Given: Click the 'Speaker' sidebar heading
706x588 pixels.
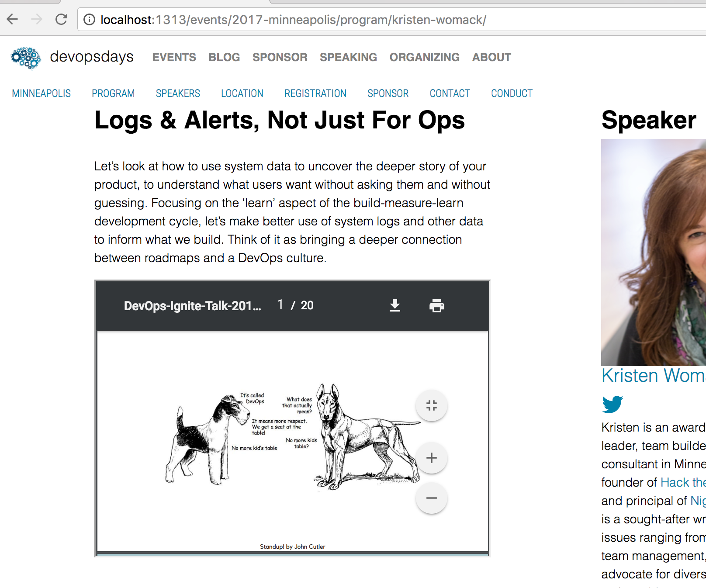Looking at the screenshot, I should point(649,120).
